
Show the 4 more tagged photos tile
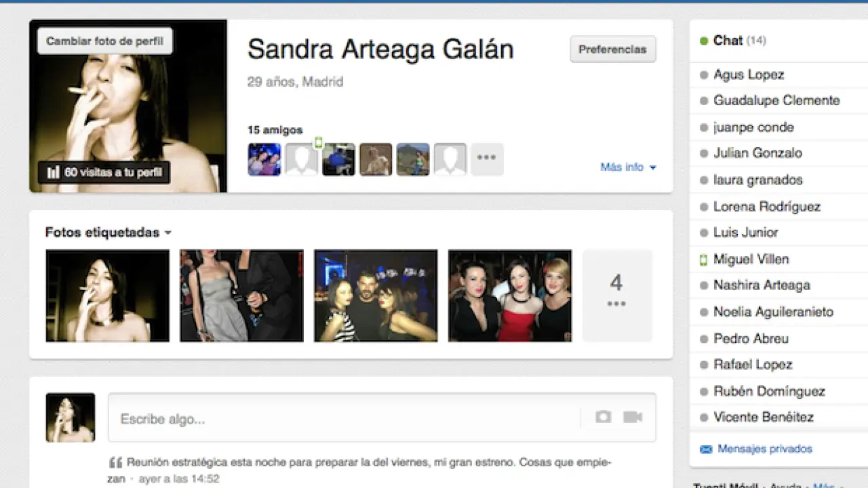(x=616, y=295)
